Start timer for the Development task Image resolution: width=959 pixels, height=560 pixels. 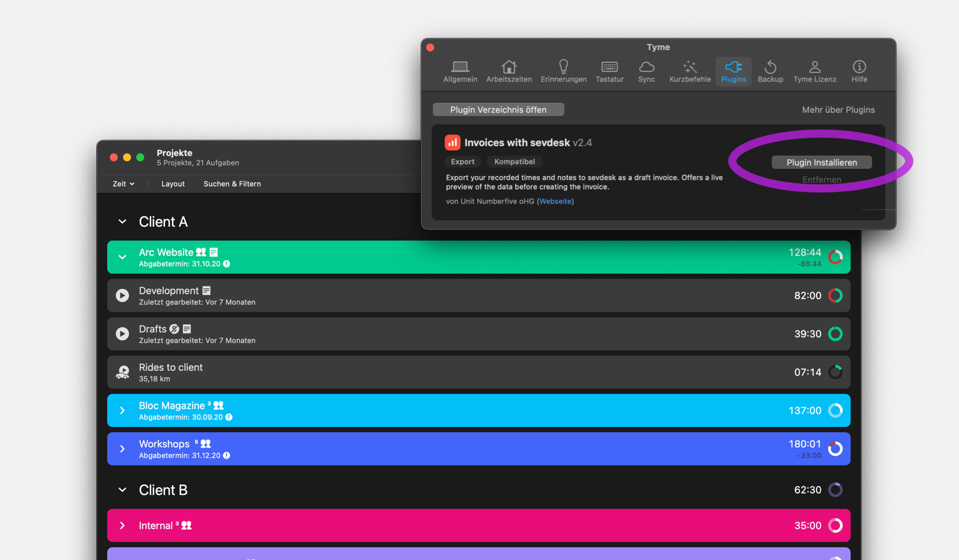point(123,296)
